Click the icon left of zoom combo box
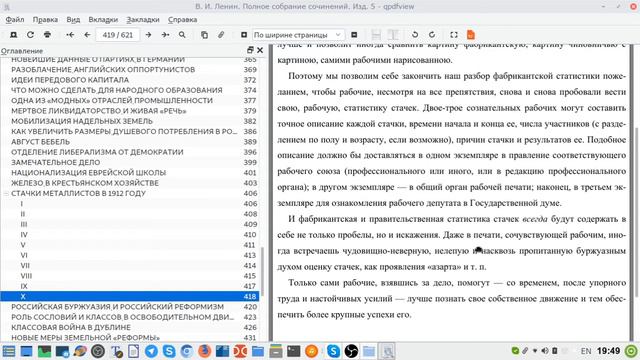 click(x=244, y=35)
